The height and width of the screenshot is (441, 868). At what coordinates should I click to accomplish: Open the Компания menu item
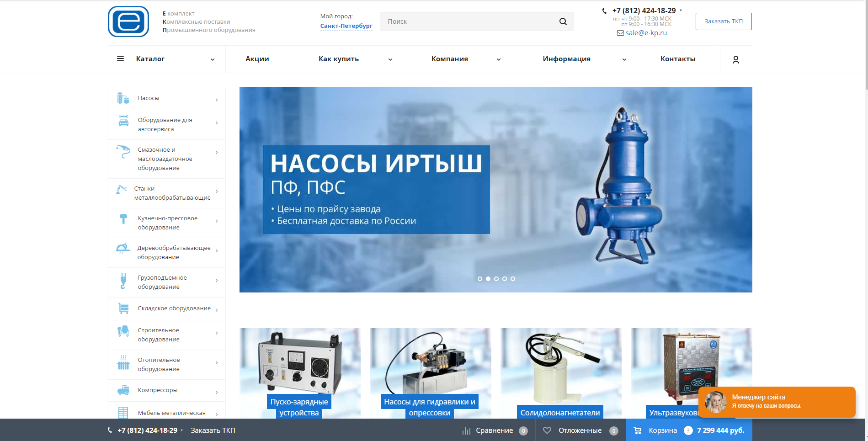450,59
